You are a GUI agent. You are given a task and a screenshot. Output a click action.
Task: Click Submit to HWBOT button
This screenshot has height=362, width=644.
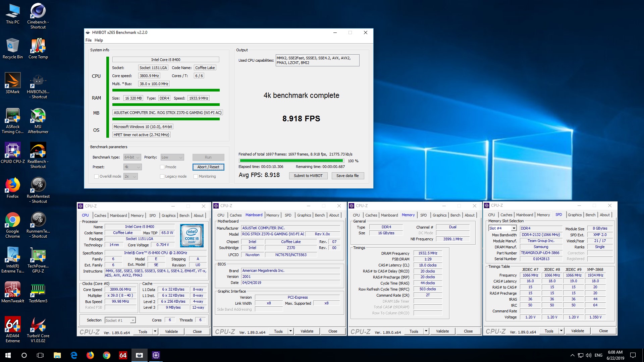(x=308, y=176)
